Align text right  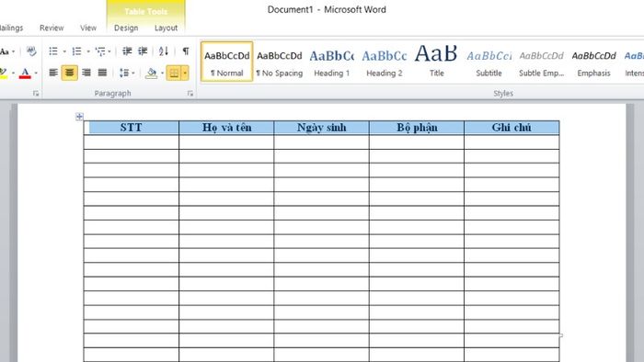[86, 73]
